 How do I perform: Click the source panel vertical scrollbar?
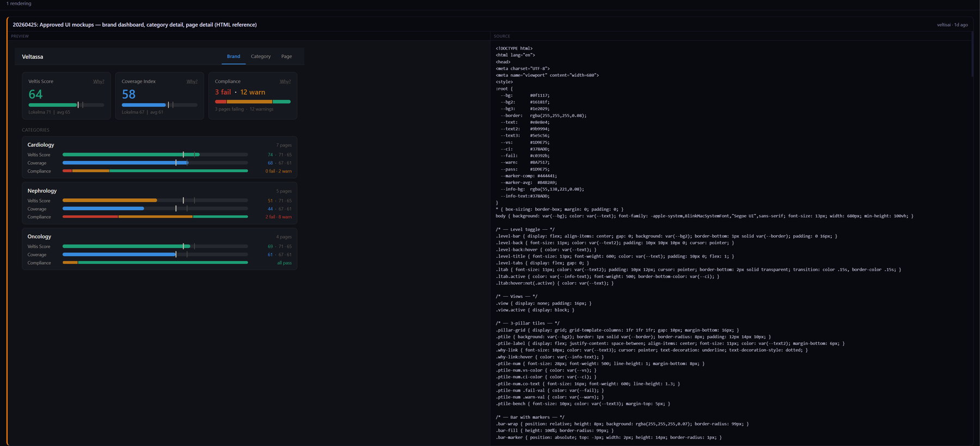click(972, 54)
